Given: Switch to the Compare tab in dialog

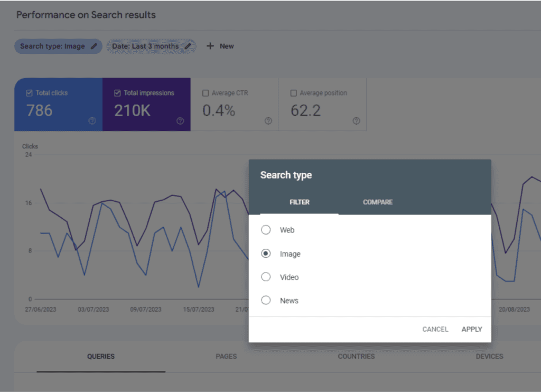Looking at the screenshot, I should (377, 202).
